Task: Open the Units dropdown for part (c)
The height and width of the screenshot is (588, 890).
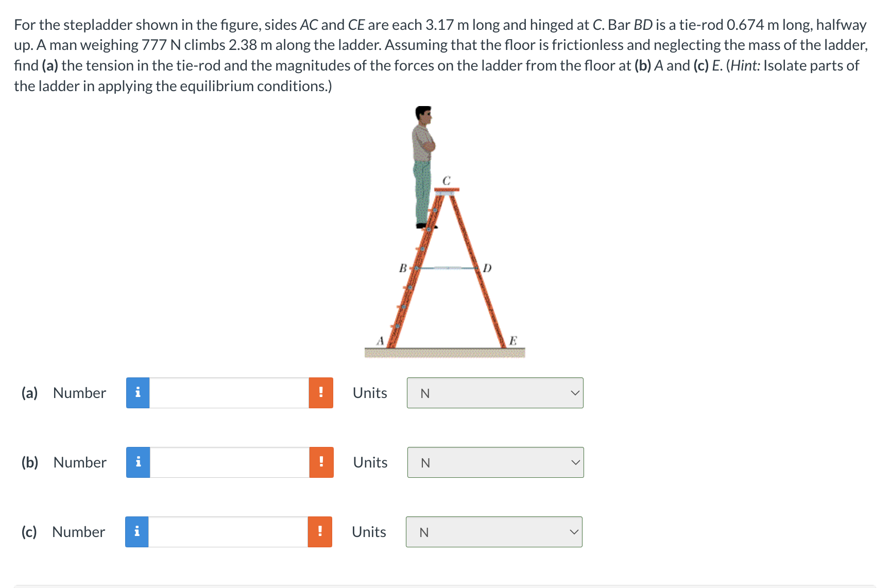Action: click(x=494, y=532)
